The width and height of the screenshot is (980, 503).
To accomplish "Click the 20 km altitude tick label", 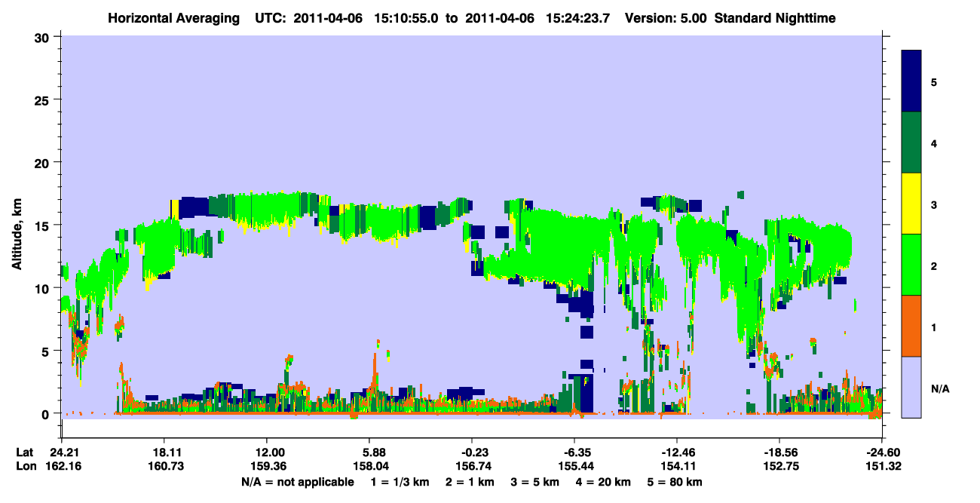I will click(x=44, y=162).
